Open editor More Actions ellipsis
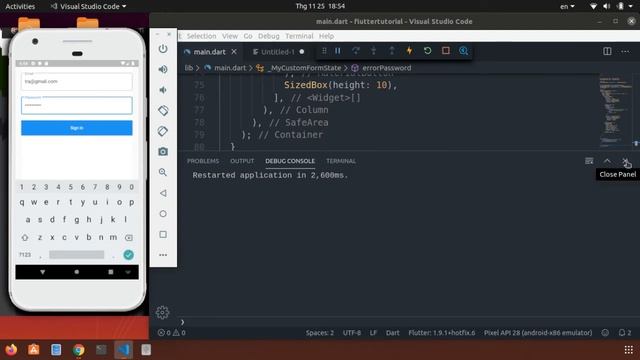Screen dimensions: 640x360 coord(625,51)
